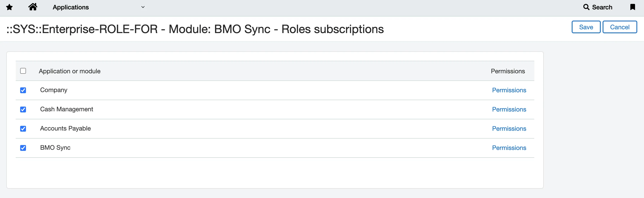Toggle the select-all header checkbox
This screenshot has height=198, width=644.
coord(23,71)
